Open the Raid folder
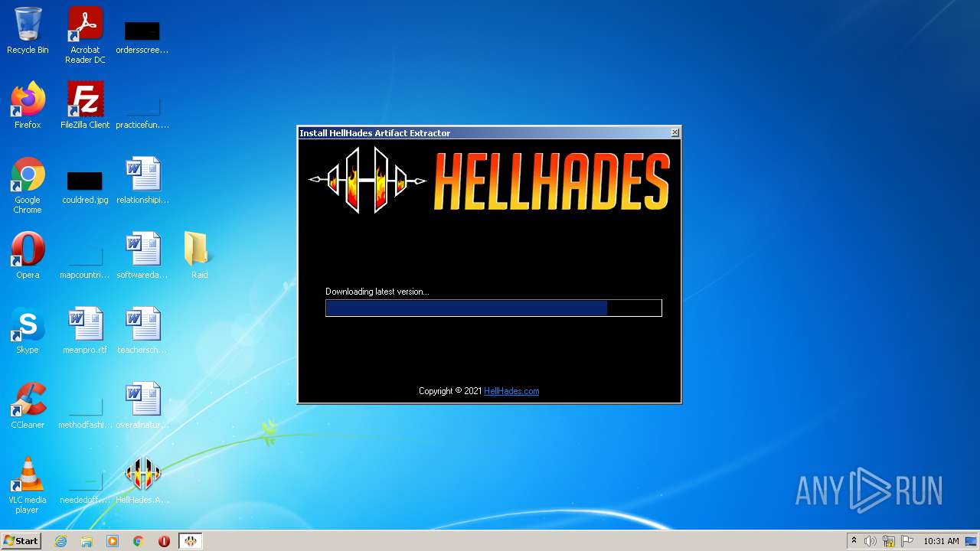Screen dimensions: 980x551 coord(199,256)
